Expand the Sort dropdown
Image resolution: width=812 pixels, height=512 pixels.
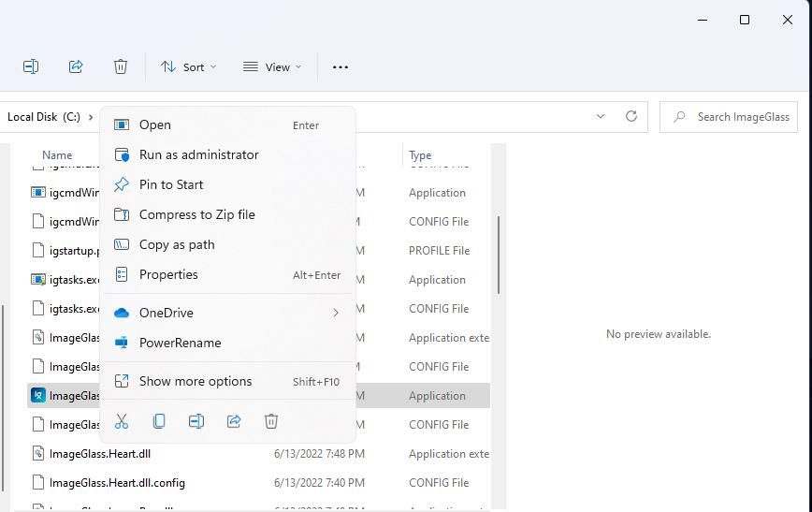click(x=188, y=66)
